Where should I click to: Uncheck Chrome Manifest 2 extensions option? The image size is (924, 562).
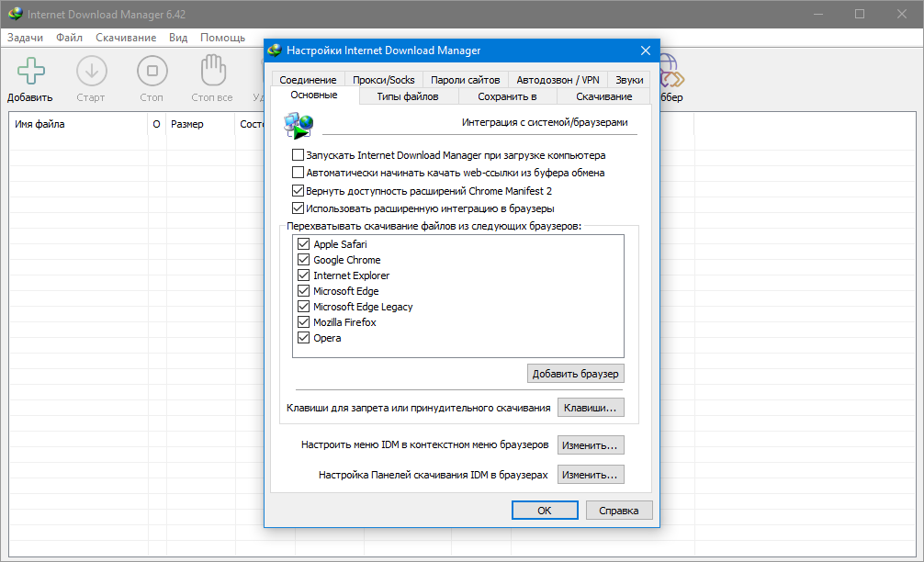[298, 191]
